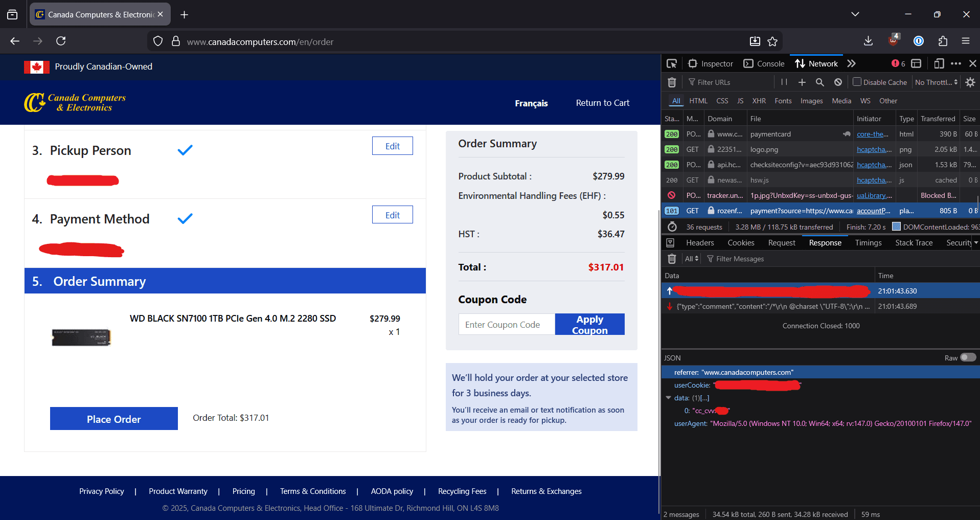980x520 pixels.
Task: Collapse the data array node
Action: [x=668, y=398]
